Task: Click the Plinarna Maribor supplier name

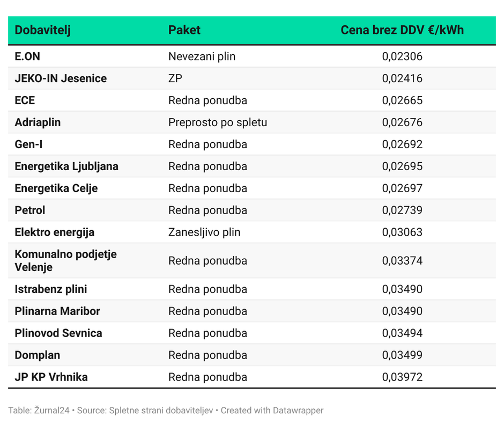Action: coord(57,311)
